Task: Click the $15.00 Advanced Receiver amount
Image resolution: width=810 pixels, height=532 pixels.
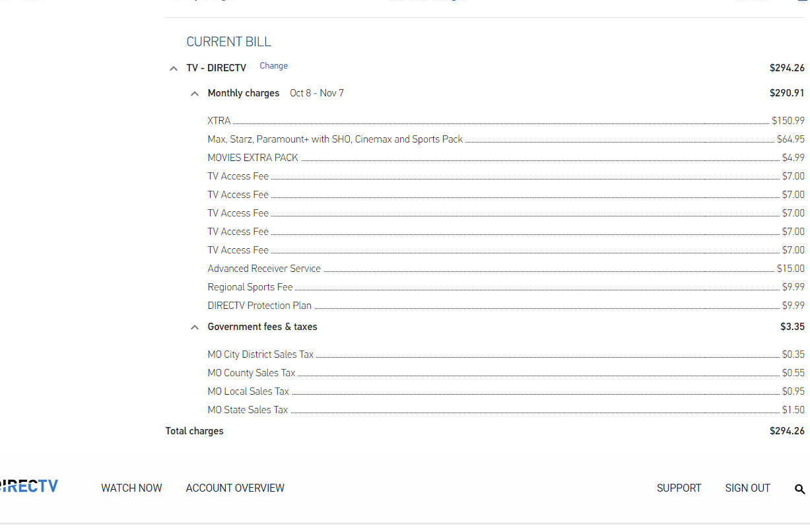Action: 791,269
